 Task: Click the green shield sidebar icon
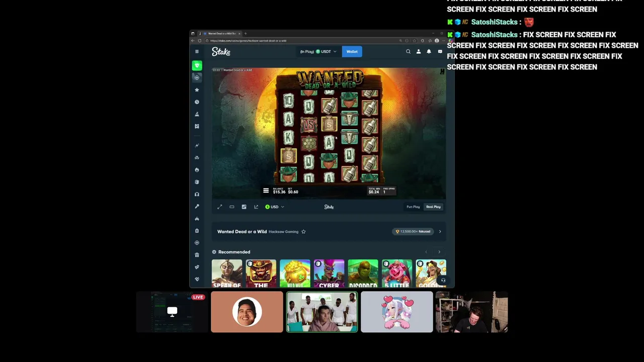(197, 65)
